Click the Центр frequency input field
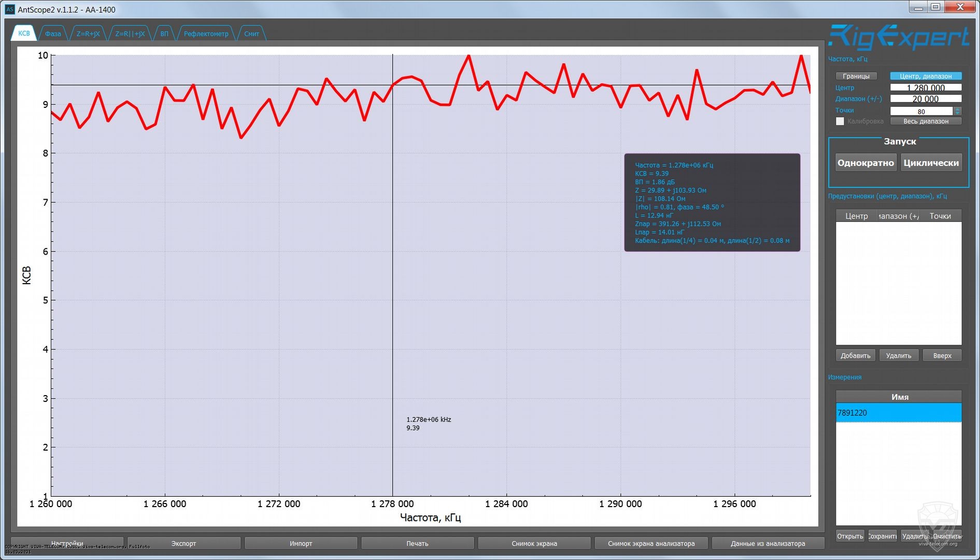The width and height of the screenshot is (980, 560). (x=925, y=88)
